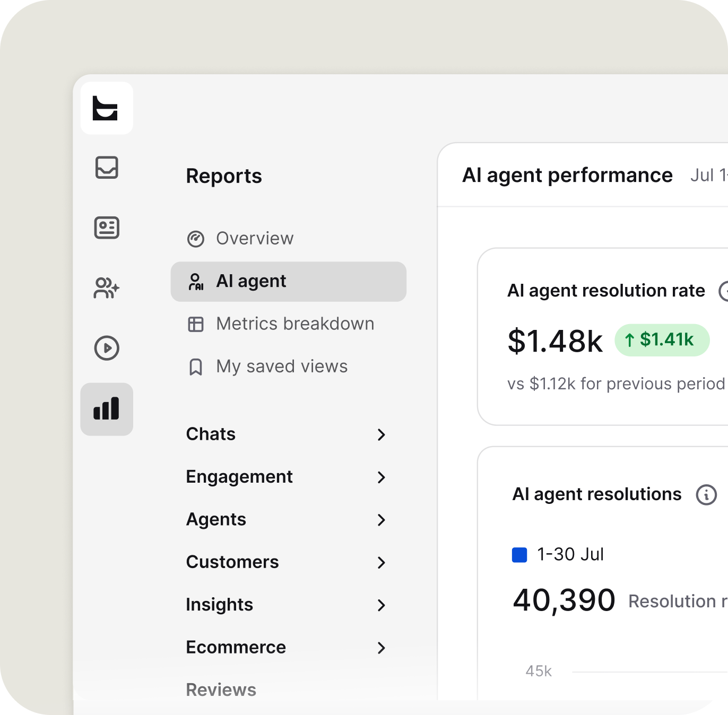
Task: Expand the Chats section chevron
Action: click(381, 435)
